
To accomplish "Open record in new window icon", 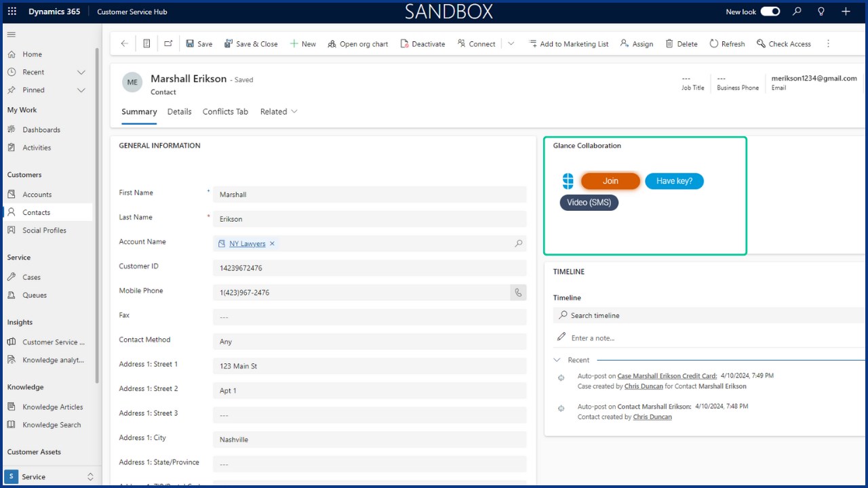I will pyautogui.click(x=168, y=43).
